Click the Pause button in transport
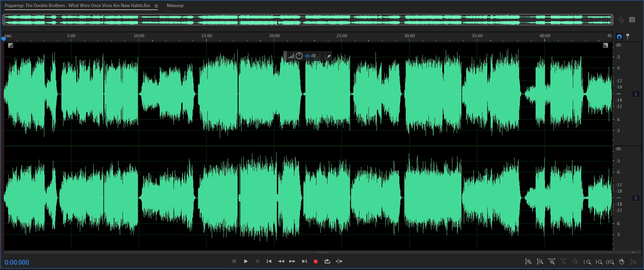Image resolution: width=644 pixels, height=270 pixels. tap(257, 261)
